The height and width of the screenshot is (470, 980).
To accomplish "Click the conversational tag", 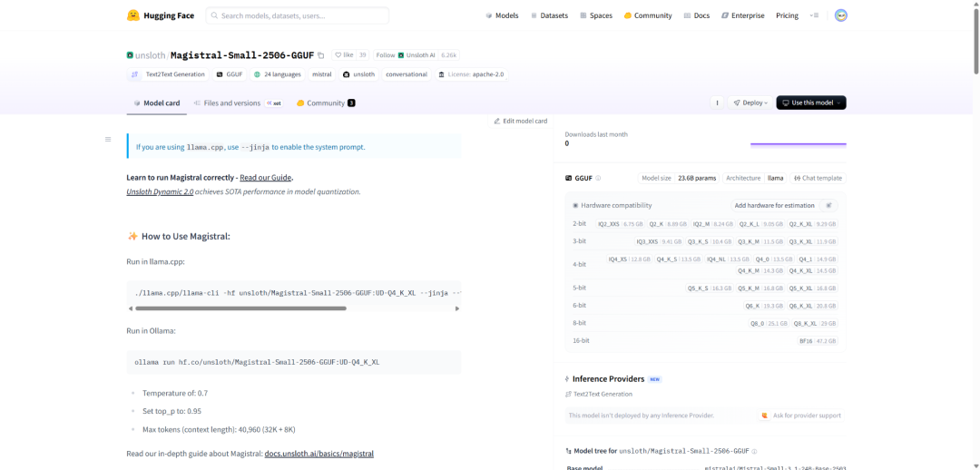I will pos(407,74).
